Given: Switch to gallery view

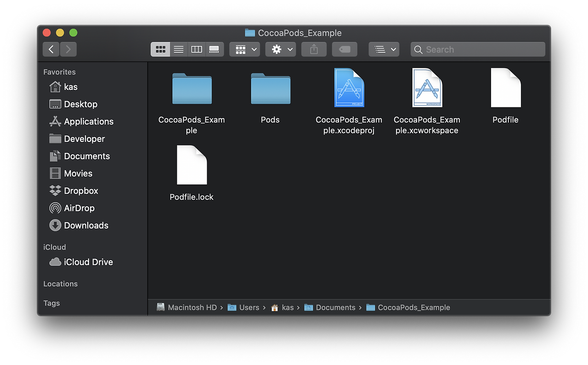Looking at the screenshot, I should click(215, 49).
